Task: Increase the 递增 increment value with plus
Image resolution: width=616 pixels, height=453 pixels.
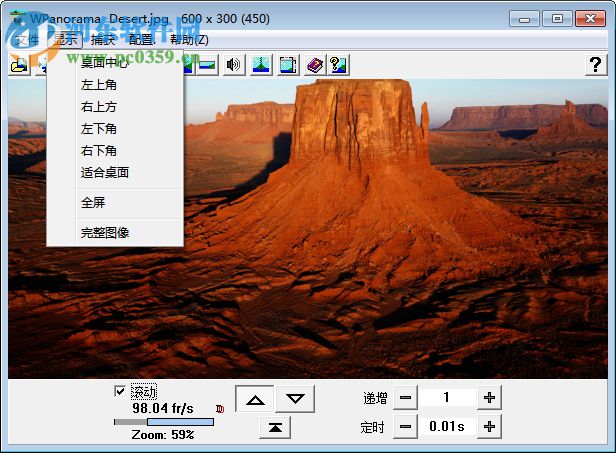Action: (x=489, y=398)
